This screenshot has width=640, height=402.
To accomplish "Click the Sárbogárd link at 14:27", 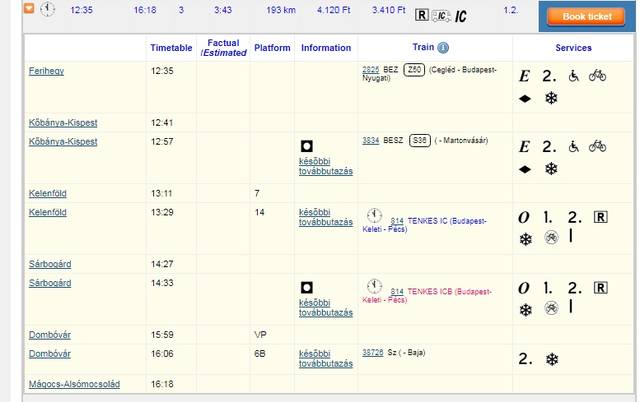I will (50, 264).
